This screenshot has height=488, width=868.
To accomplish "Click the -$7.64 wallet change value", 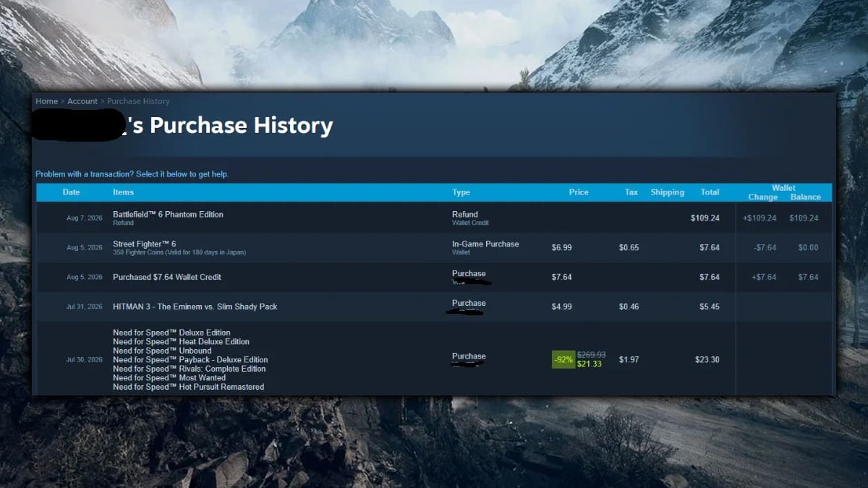I will pyautogui.click(x=765, y=247).
